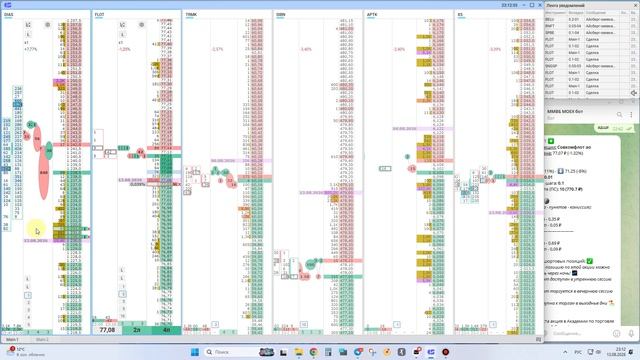
Task: Click the Сообщение column header in notifications
Action: coord(596,13)
